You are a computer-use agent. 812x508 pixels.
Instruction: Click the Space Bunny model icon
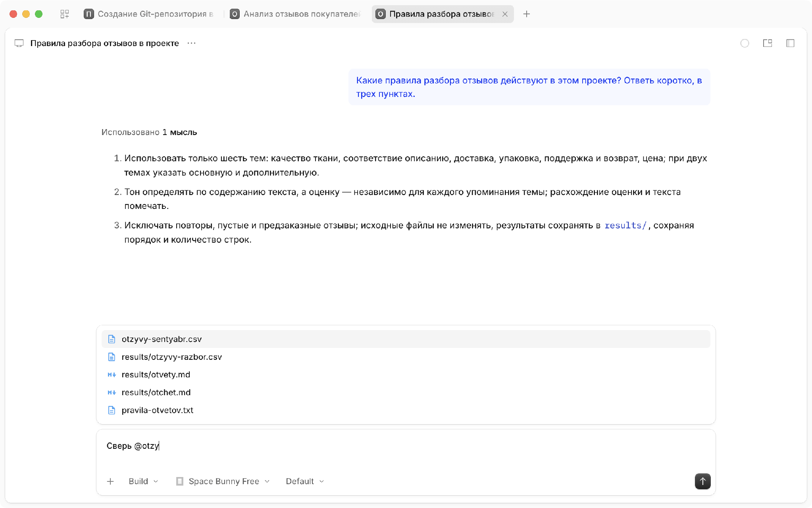tap(180, 481)
